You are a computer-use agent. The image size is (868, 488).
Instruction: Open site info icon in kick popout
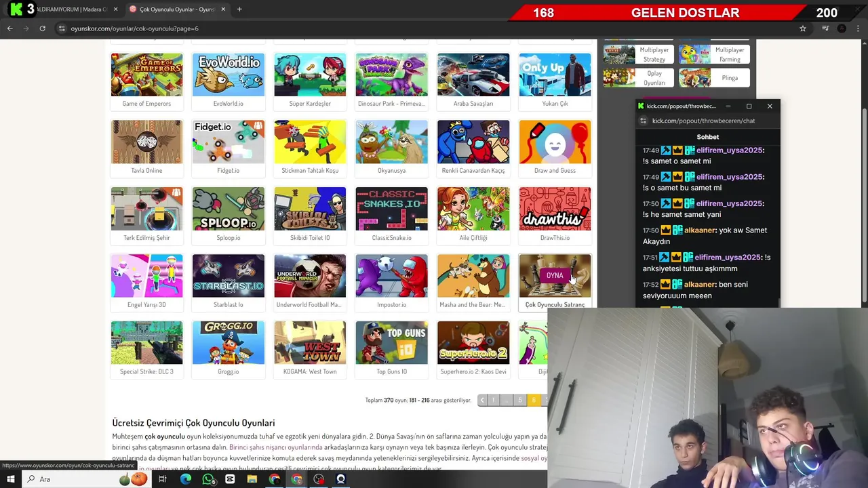coord(644,121)
